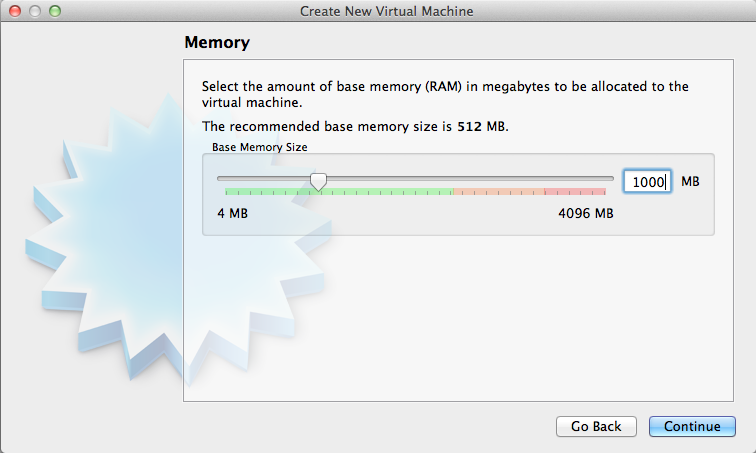The height and width of the screenshot is (453, 756).
Task: Go back to the previous wizard step
Action: [x=596, y=426]
